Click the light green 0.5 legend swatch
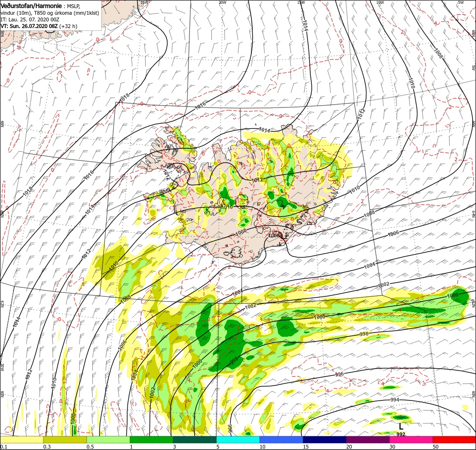The image size is (476, 450). coord(108,440)
